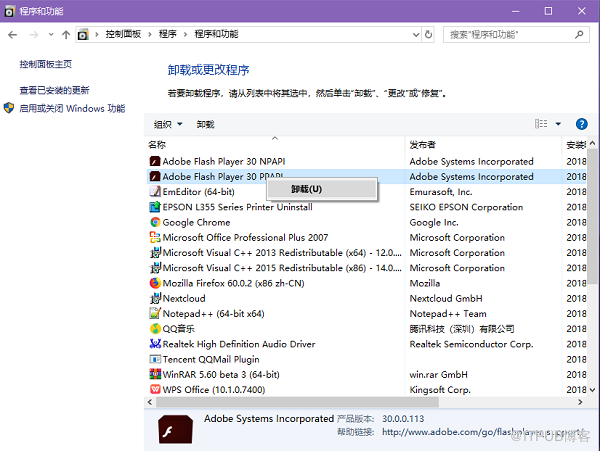Click the Notepad++ program icon
Image resolution: width=600 pixels, height=451 pixels.
click(155, 313)
